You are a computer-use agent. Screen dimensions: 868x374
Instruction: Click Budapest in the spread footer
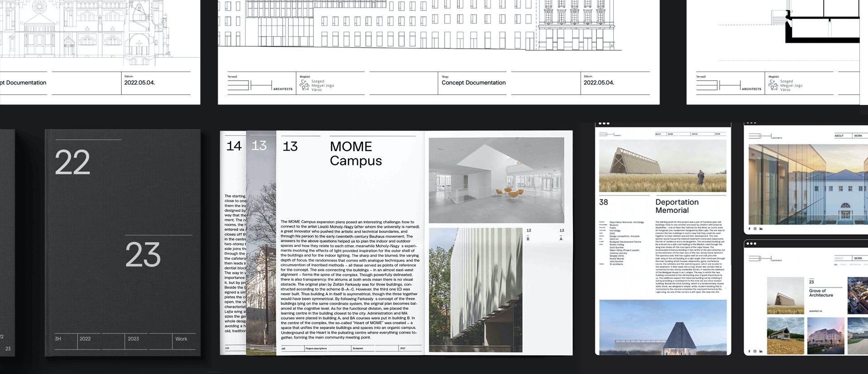click(358, 349)
